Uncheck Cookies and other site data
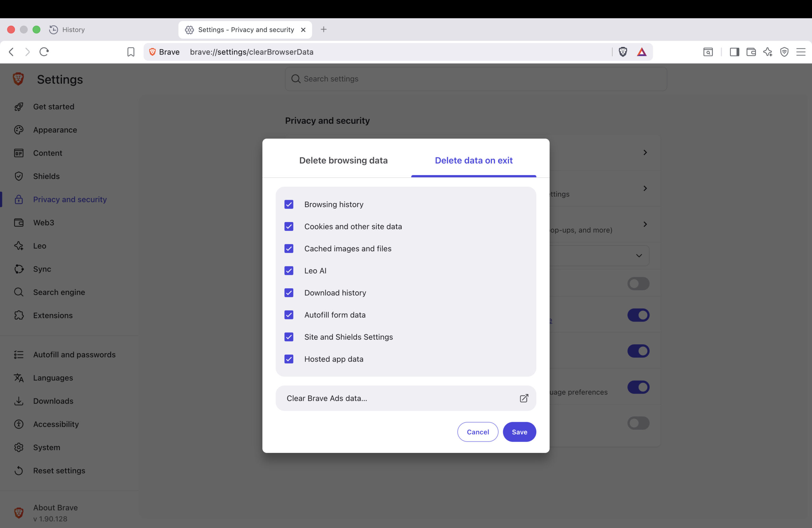The image size is (812, 528). [x=289, y=226]
